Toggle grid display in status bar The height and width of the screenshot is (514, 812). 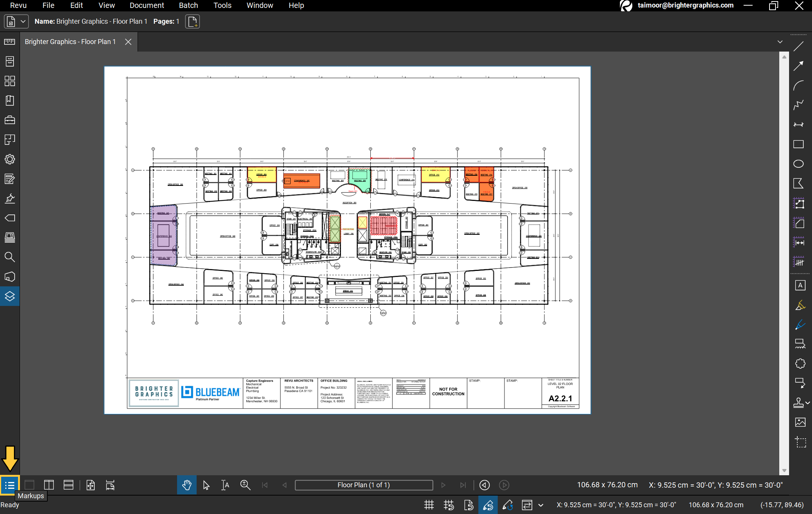click(x=429, y=505)
